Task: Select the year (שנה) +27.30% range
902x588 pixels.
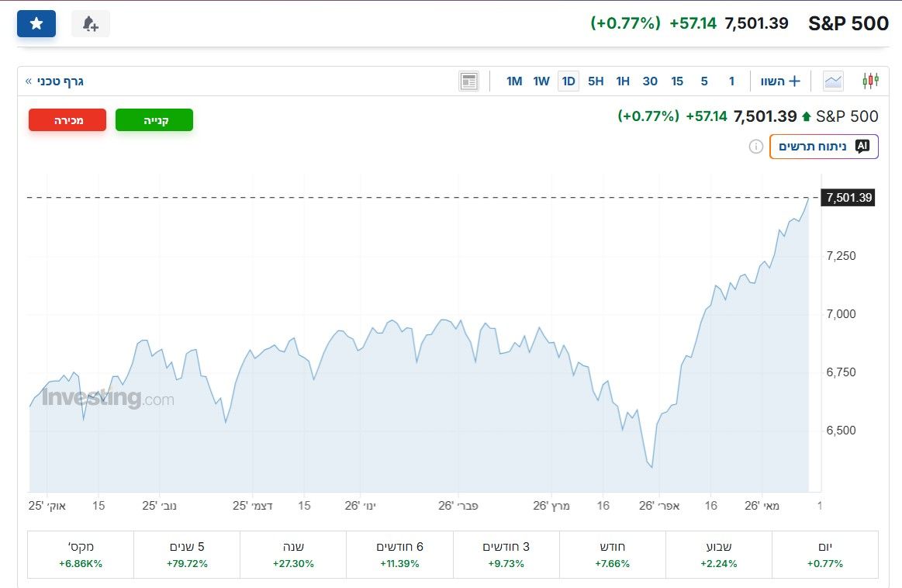Action: pos(293,555)
